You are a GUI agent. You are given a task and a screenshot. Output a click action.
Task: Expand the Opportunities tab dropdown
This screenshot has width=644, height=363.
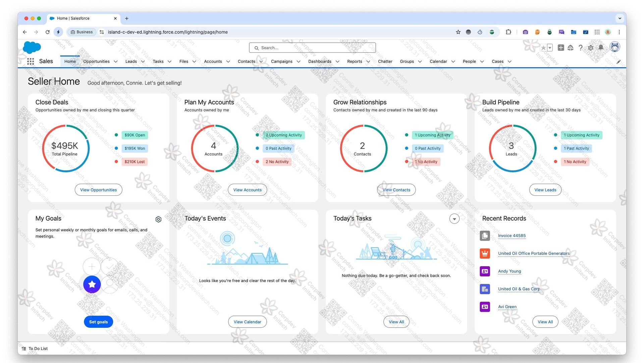tap(116, 62)
